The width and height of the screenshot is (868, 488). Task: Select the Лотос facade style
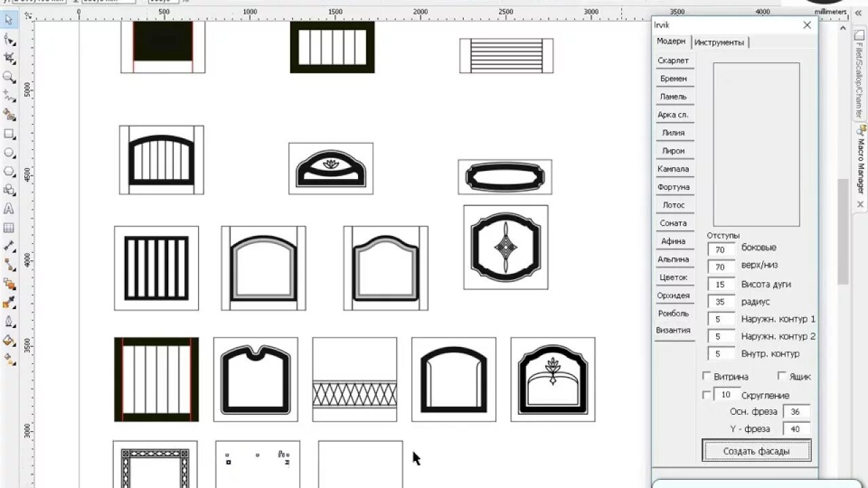pos(673,205)
